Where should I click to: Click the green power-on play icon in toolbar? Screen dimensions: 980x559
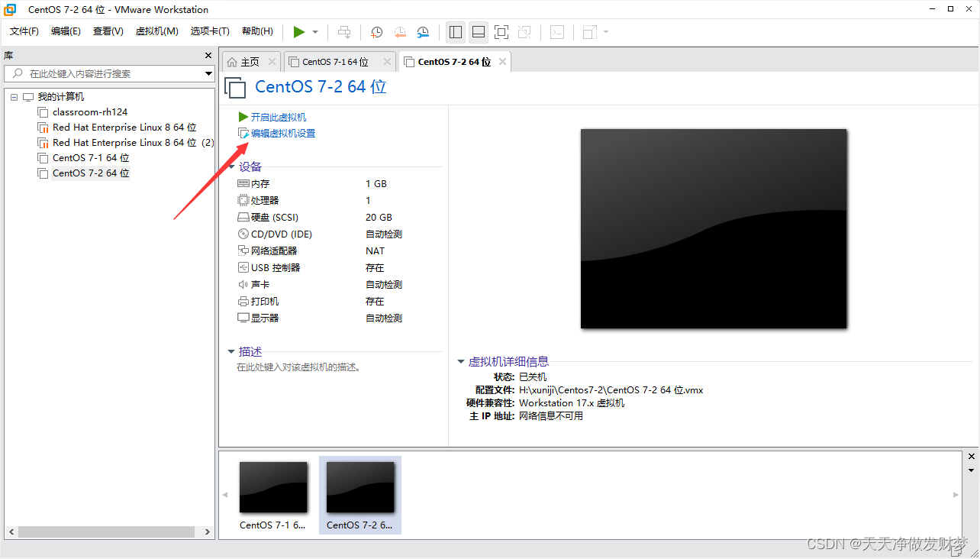point(299,32)
